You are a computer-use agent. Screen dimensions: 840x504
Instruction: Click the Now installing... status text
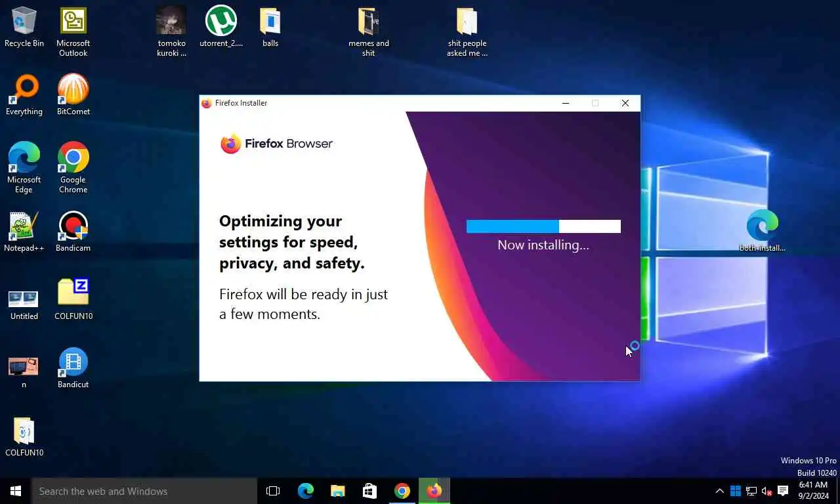coord(543,245)
